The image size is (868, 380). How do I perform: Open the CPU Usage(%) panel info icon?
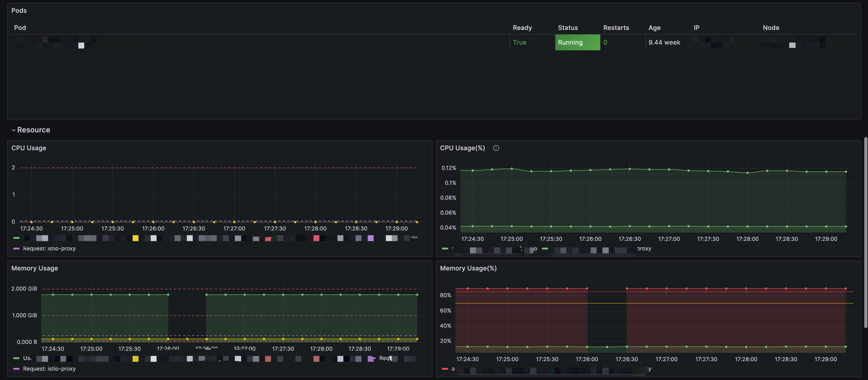(x=496, y=148)
